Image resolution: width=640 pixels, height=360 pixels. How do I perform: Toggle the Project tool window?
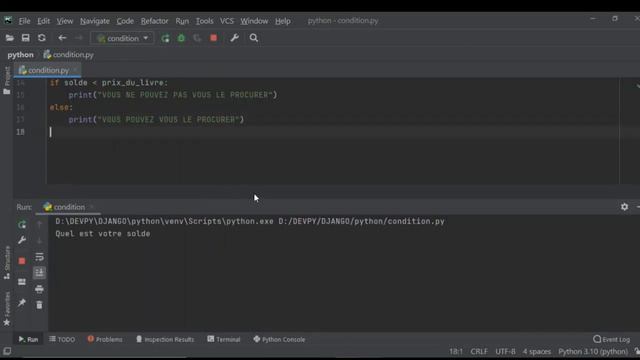click(7, 81)
